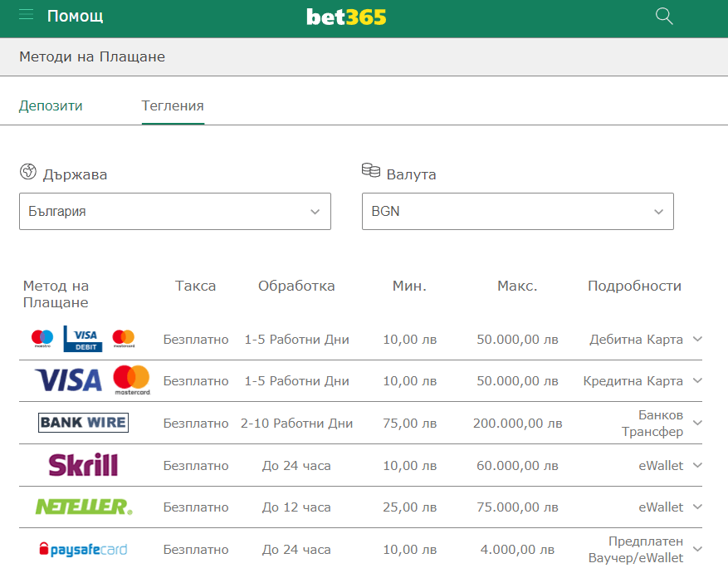
Task: Click the bet365 logo
Action: coord(346,17)
